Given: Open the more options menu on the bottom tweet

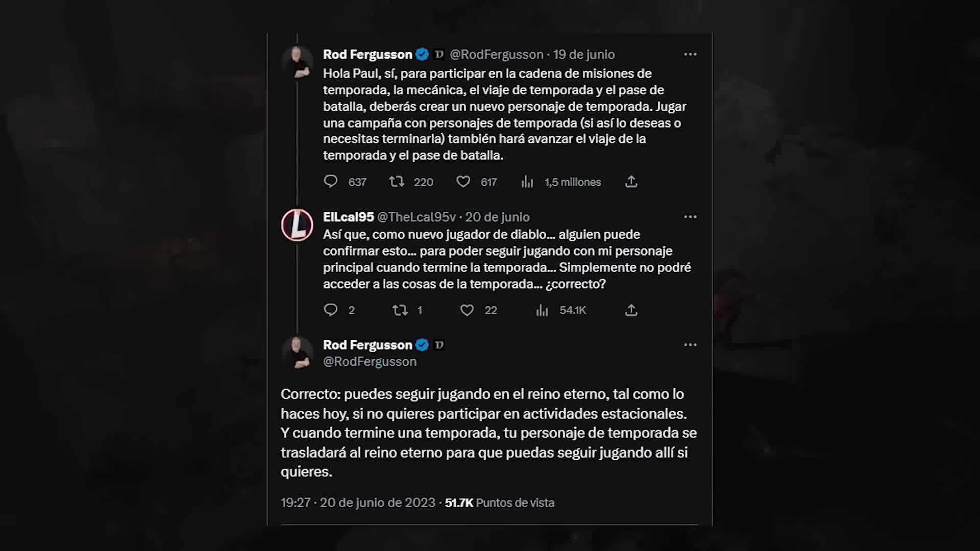Looking at the screenshot, I should click(691, 344).
